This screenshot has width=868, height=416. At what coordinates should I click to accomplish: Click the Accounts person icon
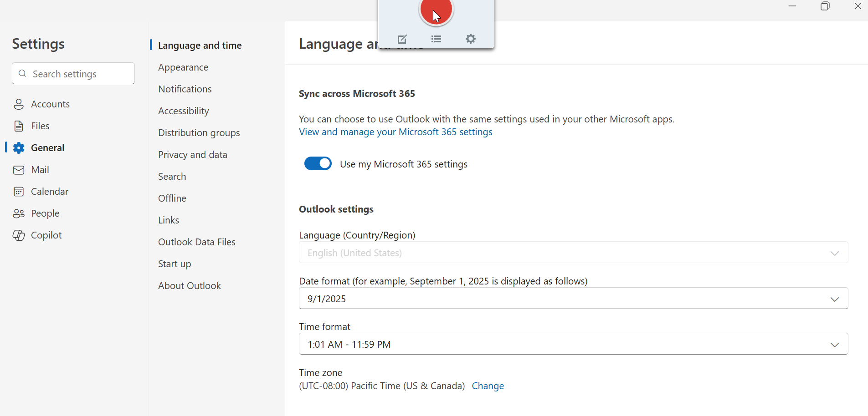point(19,104)
